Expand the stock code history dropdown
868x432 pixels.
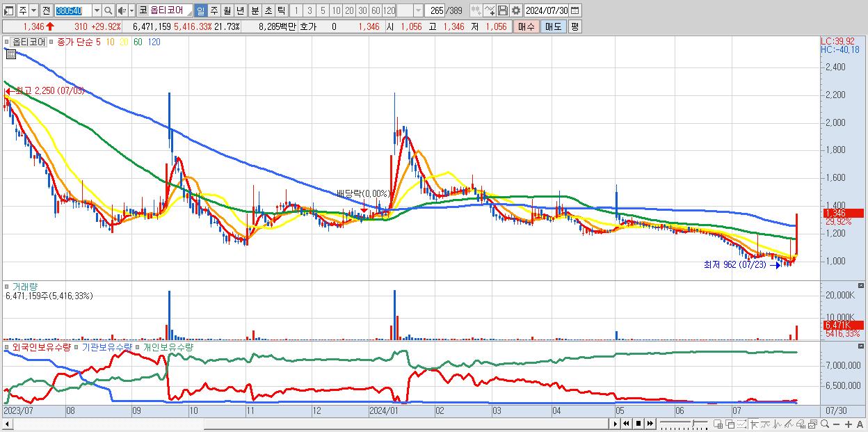point(97,11)
